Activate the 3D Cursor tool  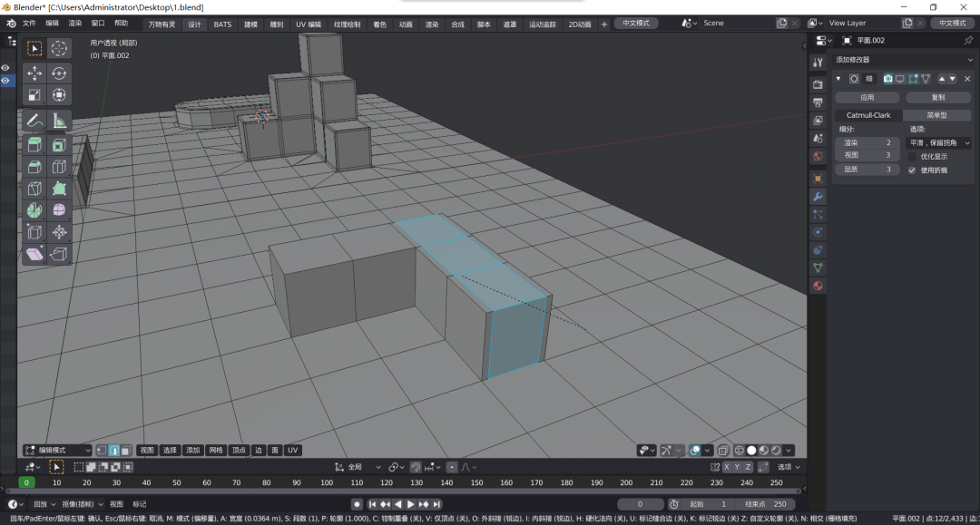tap(59, 48)
